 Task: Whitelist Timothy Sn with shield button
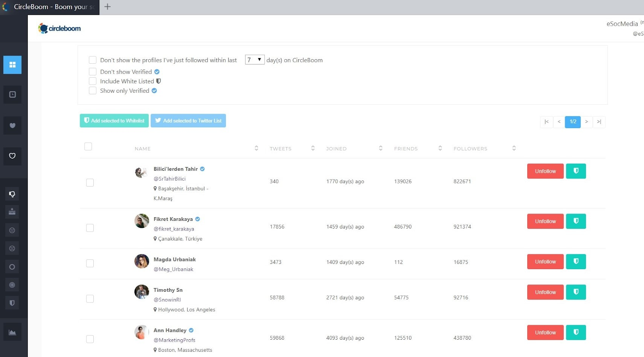576,292
